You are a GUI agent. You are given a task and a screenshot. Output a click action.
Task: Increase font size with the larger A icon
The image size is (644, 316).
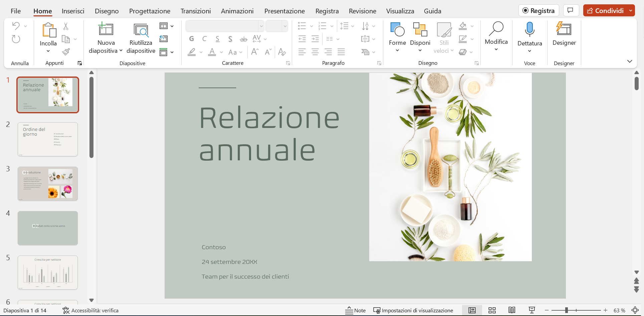[x=255, y=52]
